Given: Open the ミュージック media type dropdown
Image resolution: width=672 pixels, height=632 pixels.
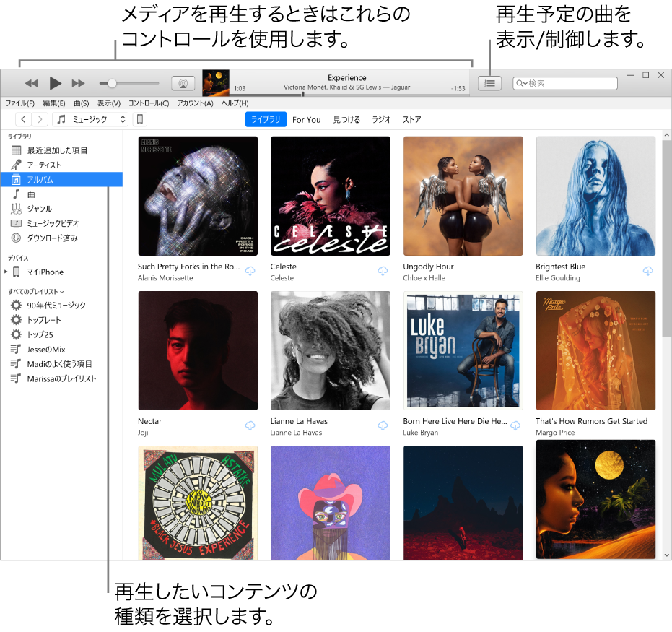Looking at the screenshot, I should click(90, 119).
